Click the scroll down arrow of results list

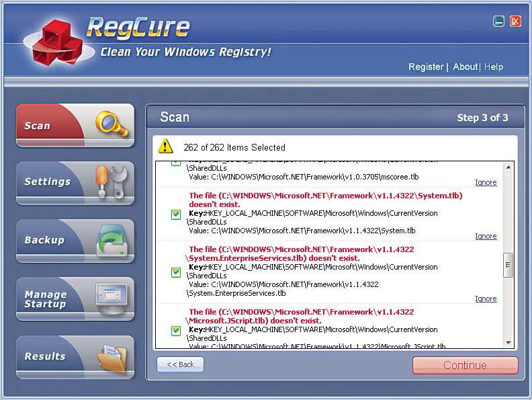tap(508, 342)
